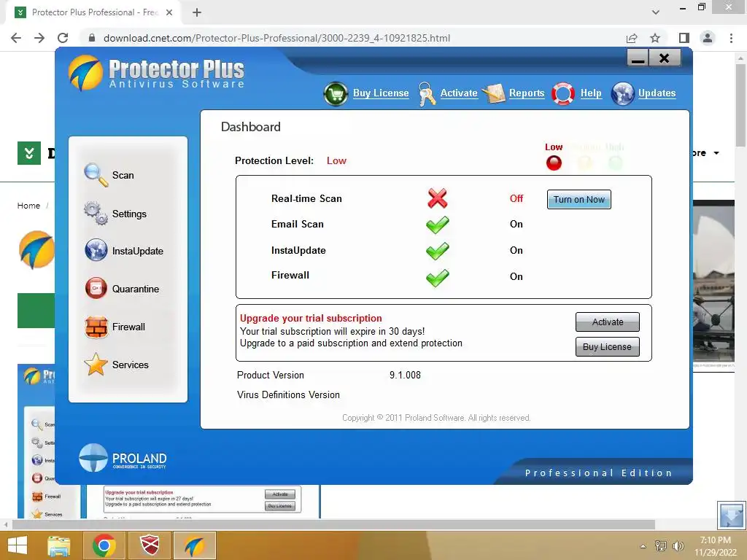Screen dimensions: 747x560
Task: Turn on Real-time Scan now
Action: click(x=578, y=200)
